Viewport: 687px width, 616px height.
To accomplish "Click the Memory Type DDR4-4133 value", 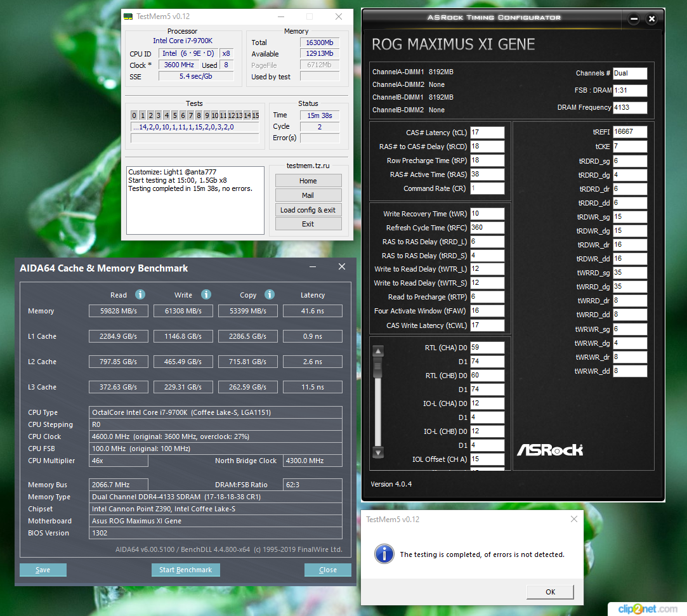I will [216, 497].
